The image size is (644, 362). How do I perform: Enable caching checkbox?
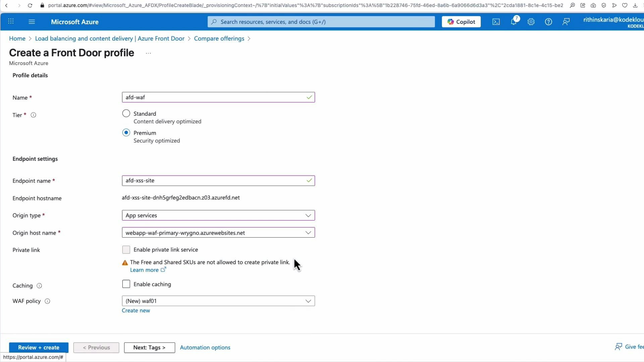[x=126, y=284]
